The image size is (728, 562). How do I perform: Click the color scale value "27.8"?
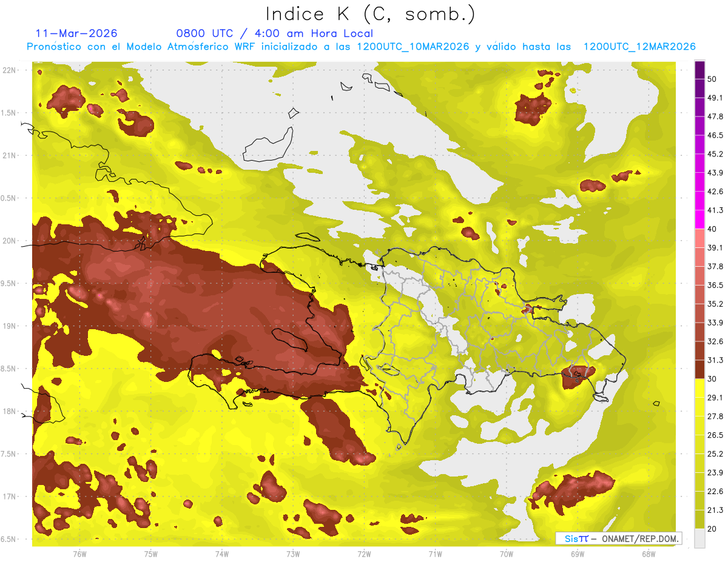[715, 416]
